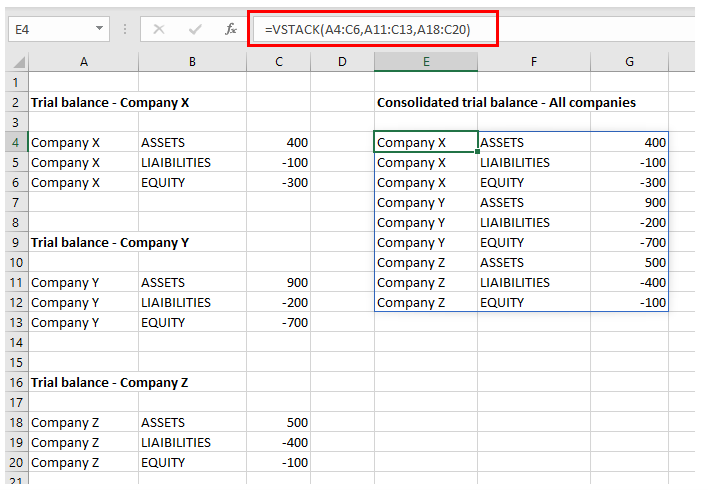Select row 10 header
Viewport: 708px width, 490px height.
16,262
